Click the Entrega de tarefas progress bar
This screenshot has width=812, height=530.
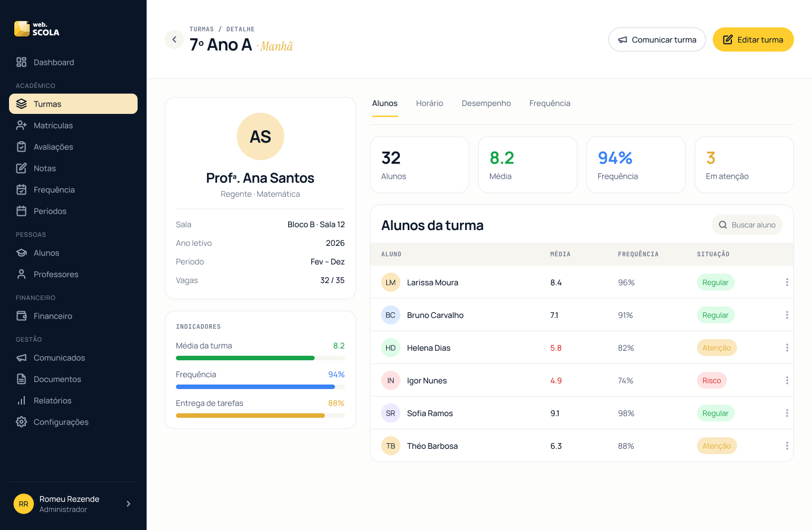(261, 416)
